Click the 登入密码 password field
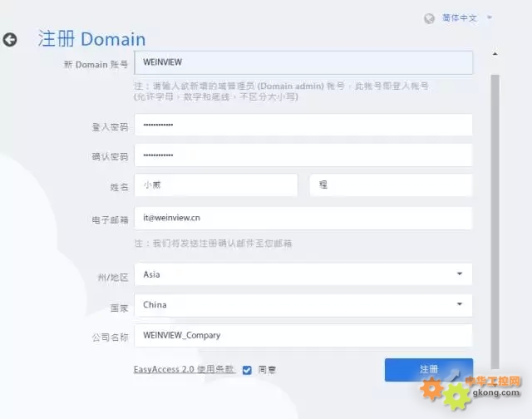 click(x=303, y=126)
